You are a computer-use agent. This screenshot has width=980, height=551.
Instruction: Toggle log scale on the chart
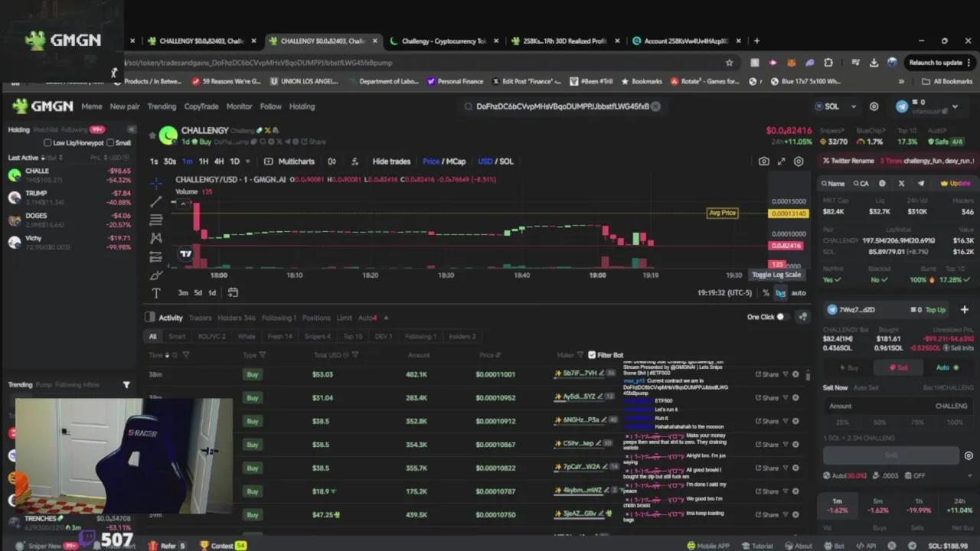[780, 293]
